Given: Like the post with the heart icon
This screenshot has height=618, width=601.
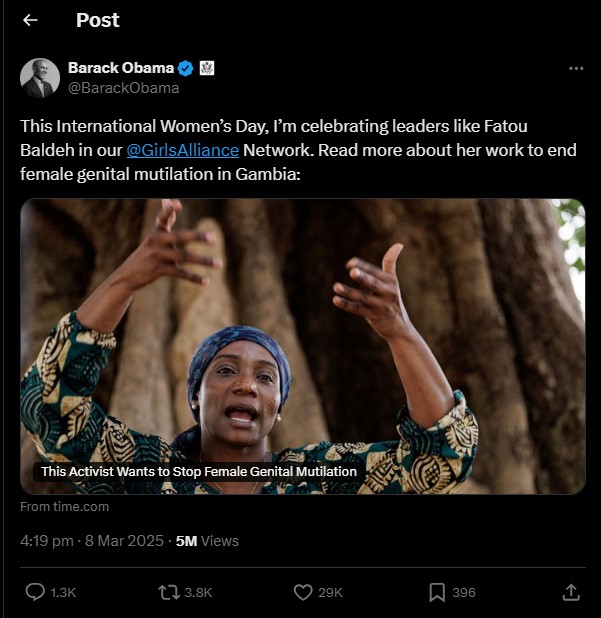Looking at the screenshot, I should tap(304, 592).
